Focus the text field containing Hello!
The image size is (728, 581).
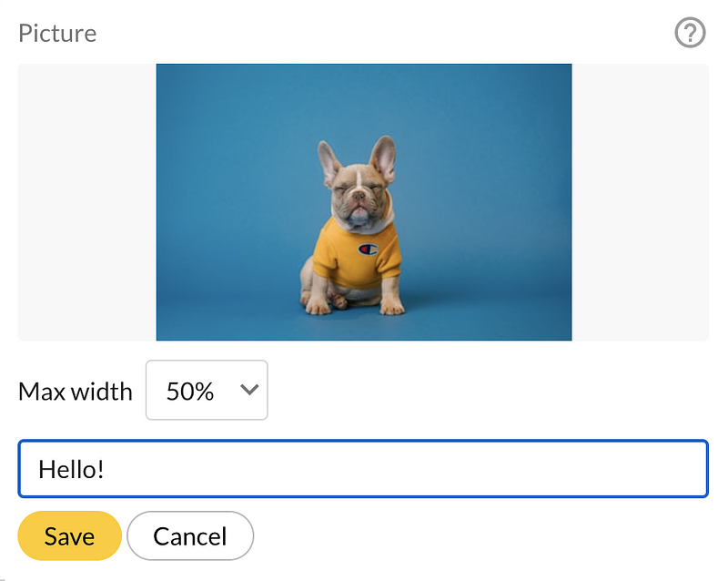(363, 469)
